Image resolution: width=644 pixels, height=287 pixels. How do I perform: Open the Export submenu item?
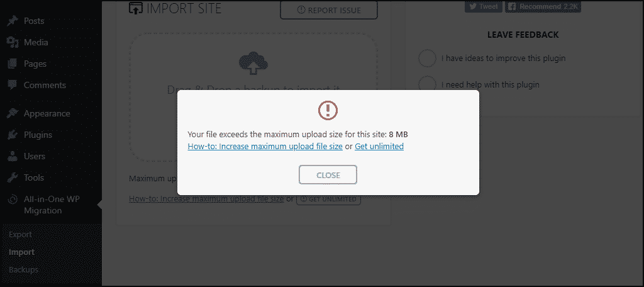point(20,234)
